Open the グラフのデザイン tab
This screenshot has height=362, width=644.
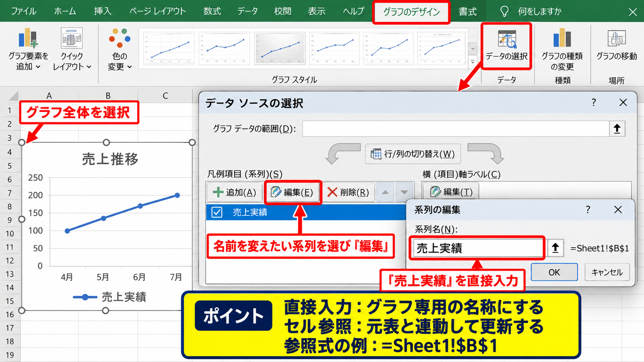[411, 12]
